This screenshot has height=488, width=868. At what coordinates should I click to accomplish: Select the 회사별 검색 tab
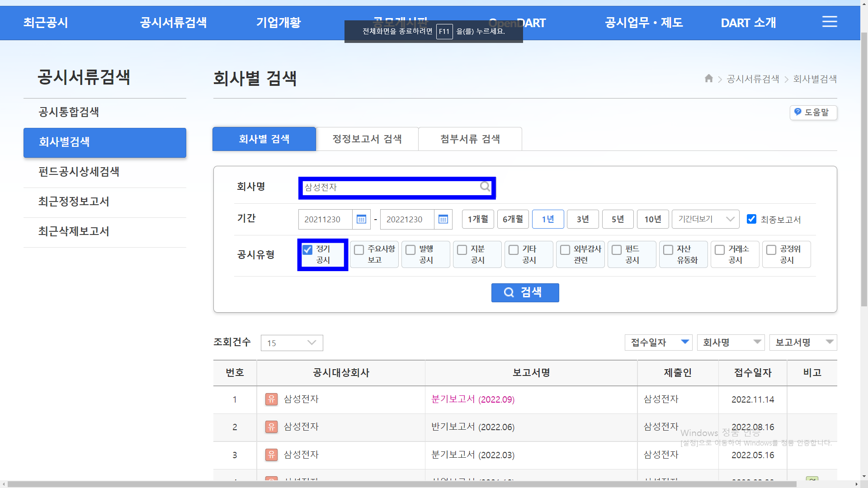click(264, 139)
